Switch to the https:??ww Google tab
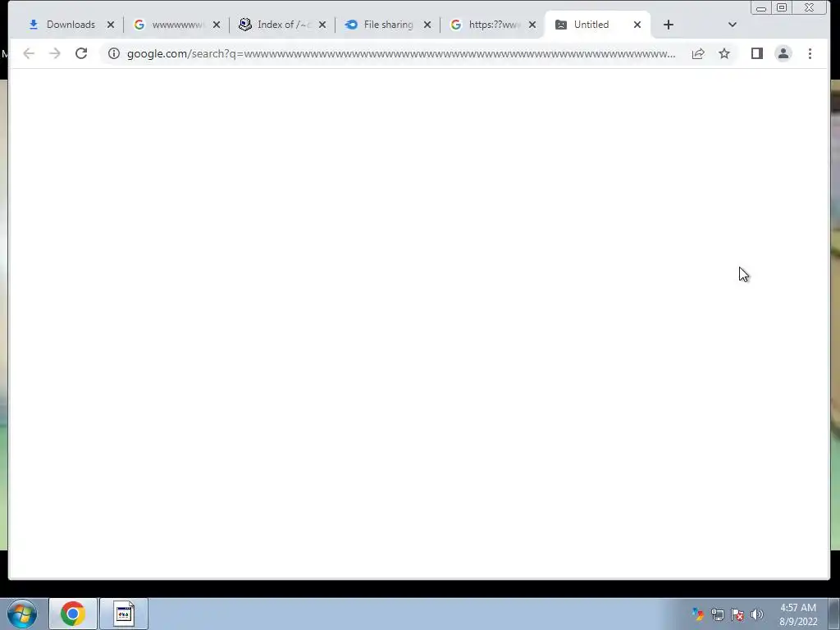Viewport: 840px width, 630px height. (x=493, y=25)
